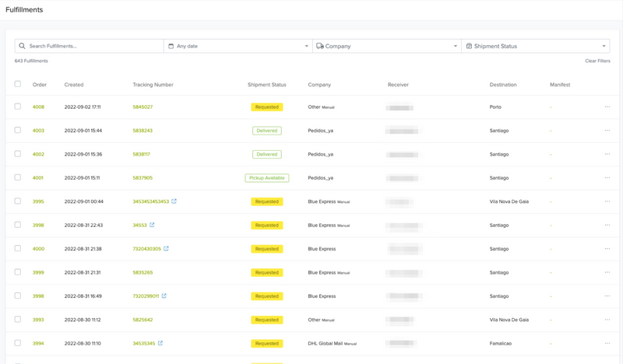Viewport: 623px width, 364px height.
Task: Click external link icon beside 7320430305
Action: [x=167, y=249]
